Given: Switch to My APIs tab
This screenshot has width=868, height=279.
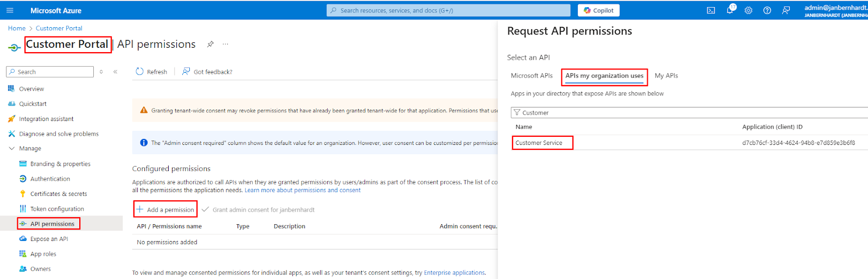Looking at the screenshot, I should (x=666, y=75).
